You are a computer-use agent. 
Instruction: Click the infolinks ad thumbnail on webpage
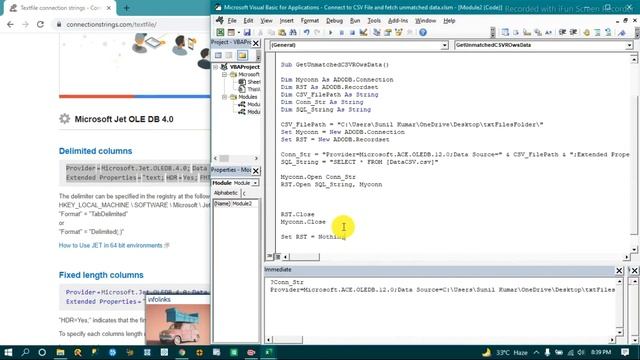tap(178, 324)
